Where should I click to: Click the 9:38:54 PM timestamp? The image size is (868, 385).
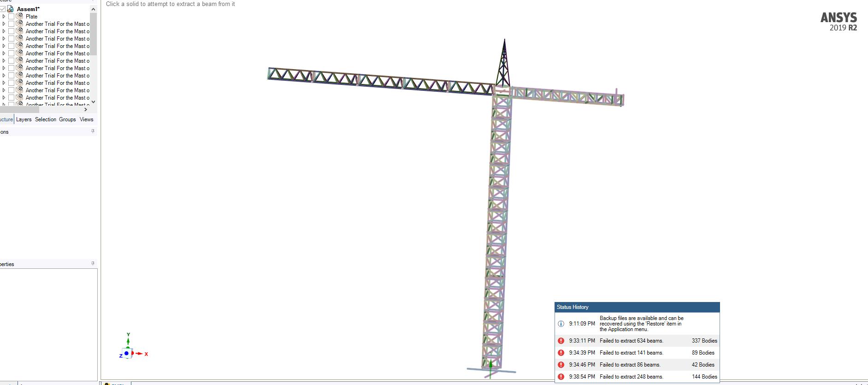coord(582,377)
